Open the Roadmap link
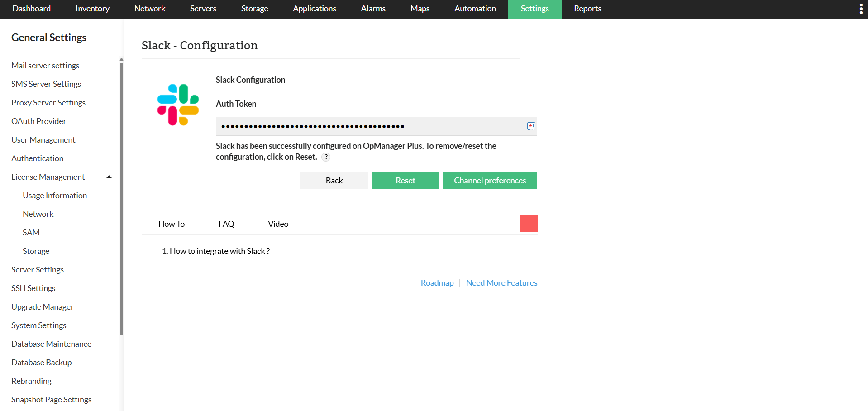 437,283
